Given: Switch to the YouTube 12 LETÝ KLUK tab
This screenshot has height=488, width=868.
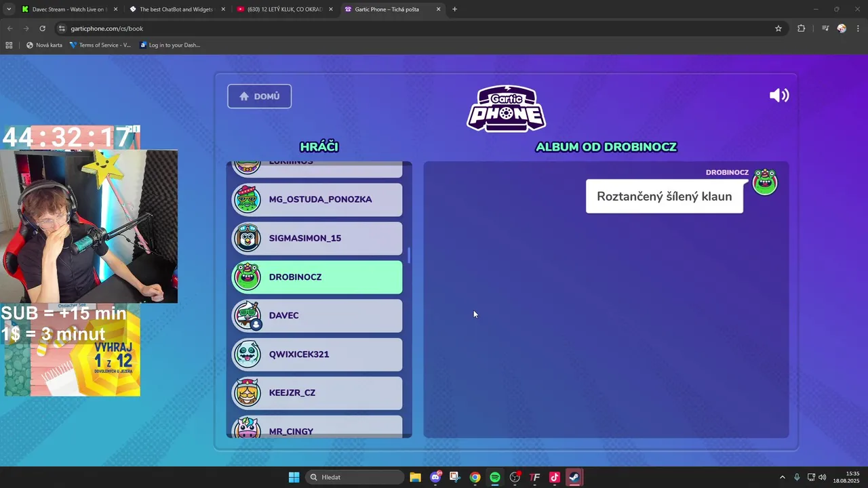Looking at the screenshot, I should [283, 9].
